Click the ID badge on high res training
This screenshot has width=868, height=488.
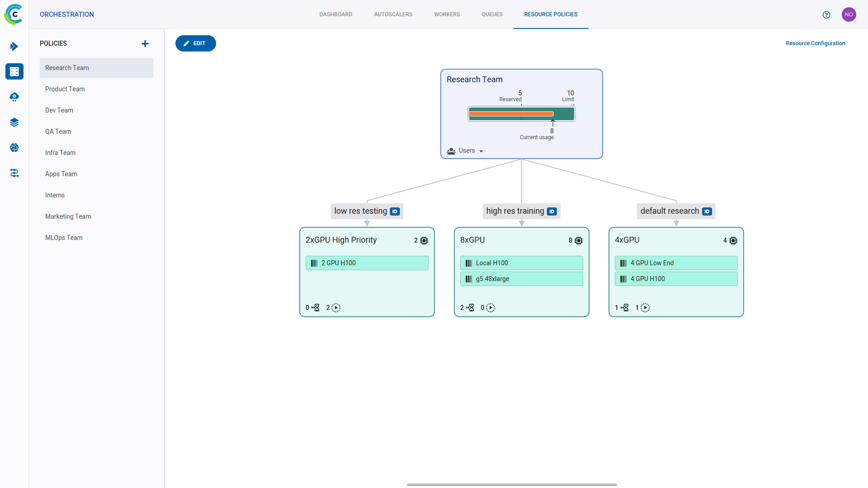point(552,211)
